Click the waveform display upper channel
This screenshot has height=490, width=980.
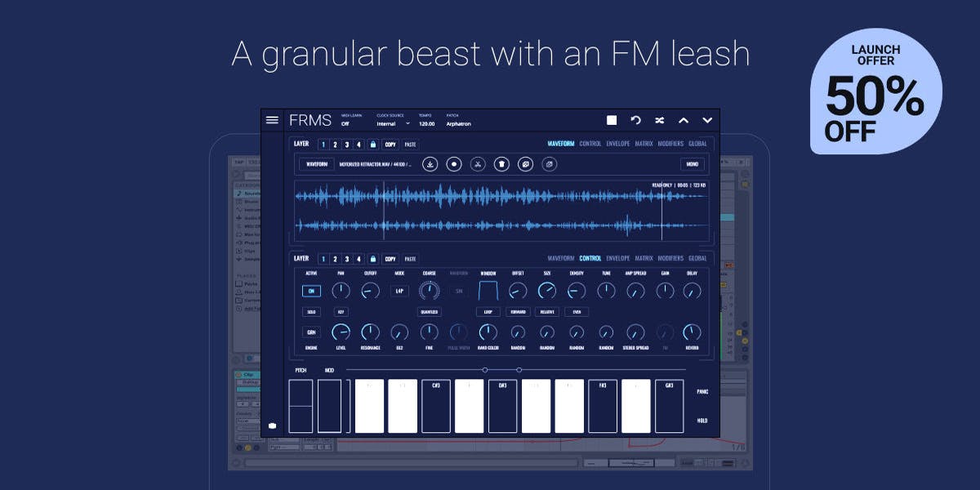point(502,196)
